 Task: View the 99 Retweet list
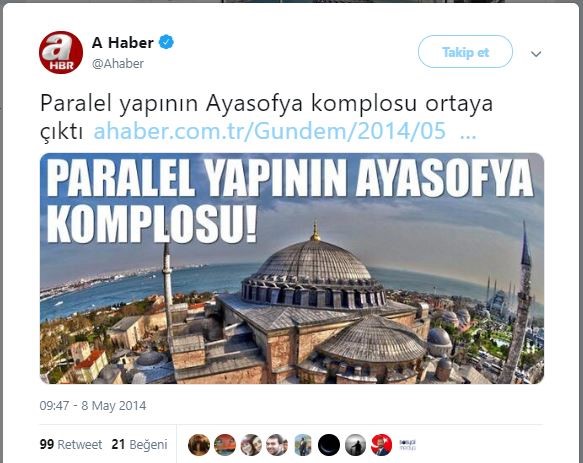71,444
